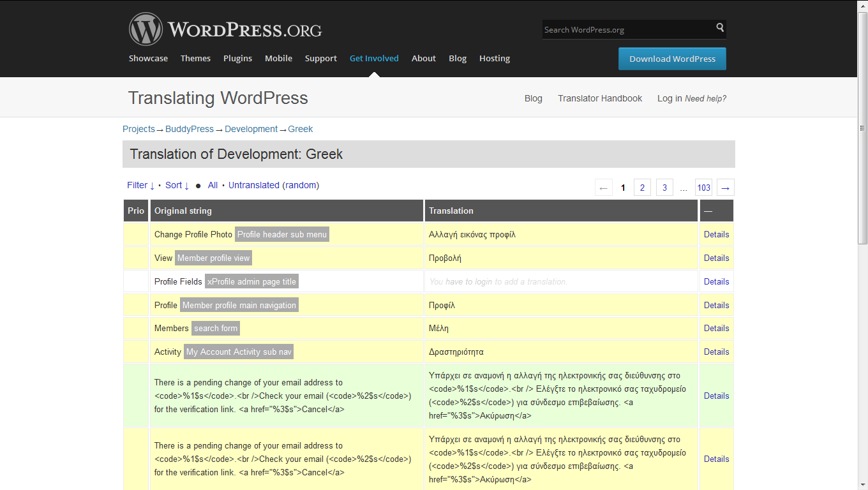Open the Themes menu item
Screen dimensions: 868x490
pyautogui.click(x=195, y=58)
